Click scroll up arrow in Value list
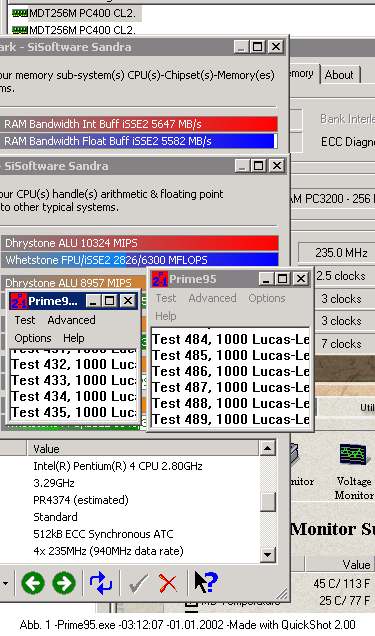The height and width of the screenshot is (636, 375). click(268, 448)
